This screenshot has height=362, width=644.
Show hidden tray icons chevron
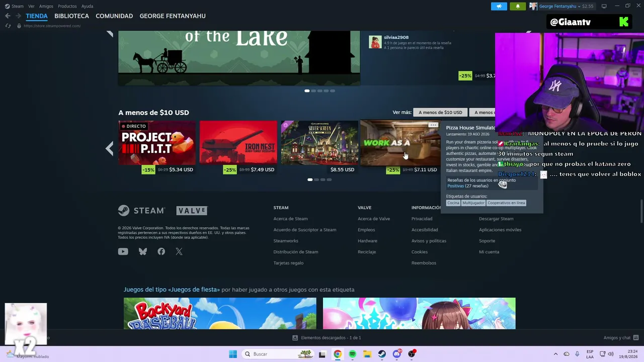pyautogui.click(x=555, y=354)
